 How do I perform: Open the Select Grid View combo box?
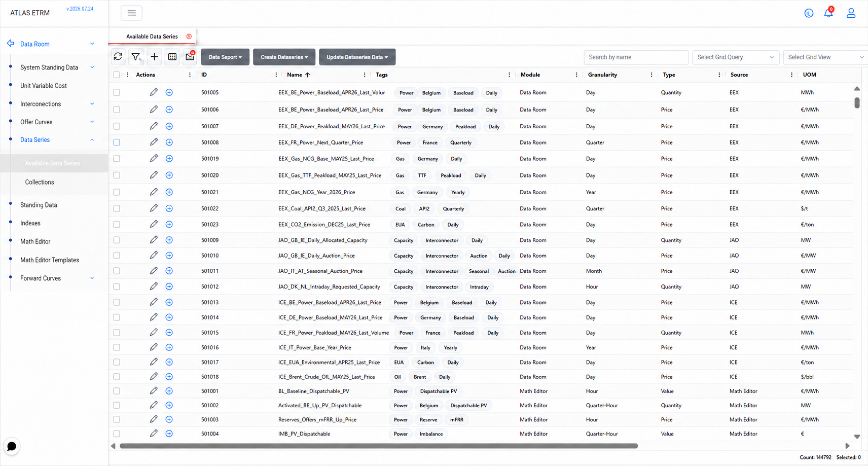point(825,57)
